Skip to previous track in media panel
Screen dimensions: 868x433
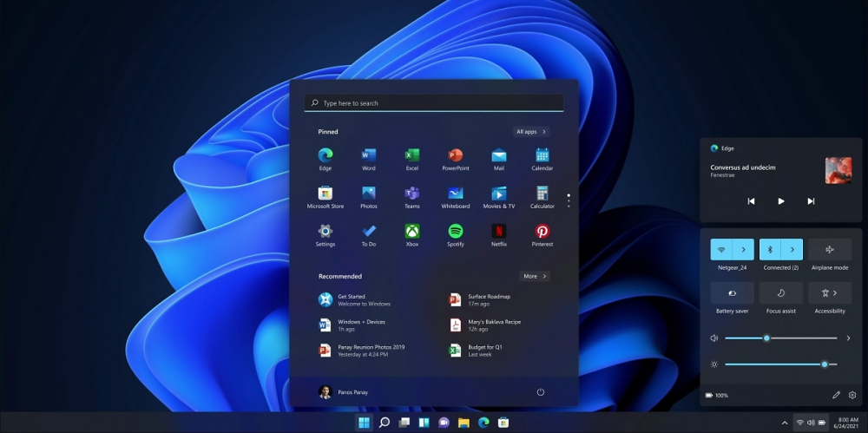(x=751, y=201)
